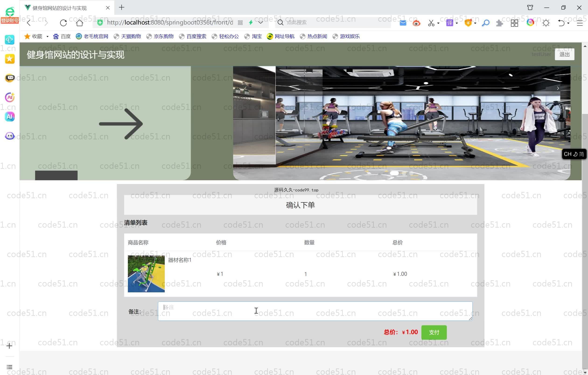This screenshot has width=588, height=375.
Task: Open the extensions puzzle icon
Action: 500,23
